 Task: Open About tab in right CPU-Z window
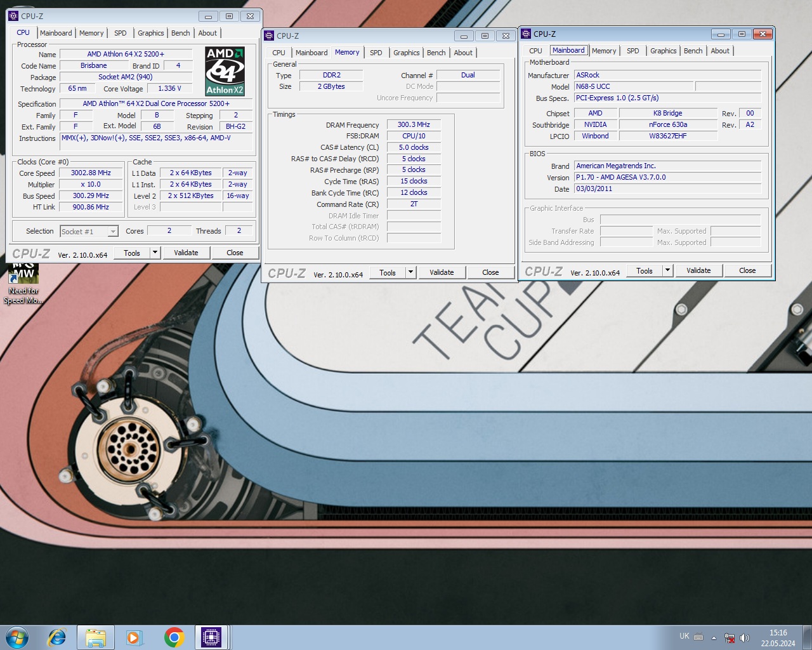[x=720, y=51]
